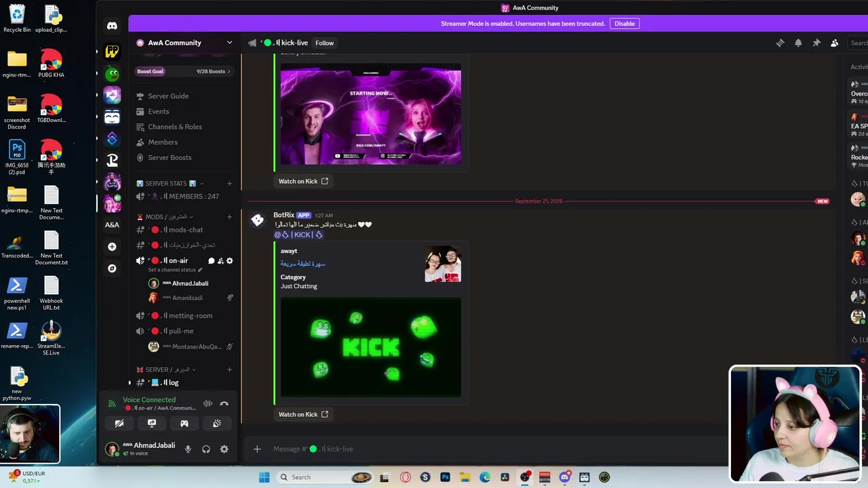Open Members list item
This screenshot has width=868, height=488.
[184, 142]
